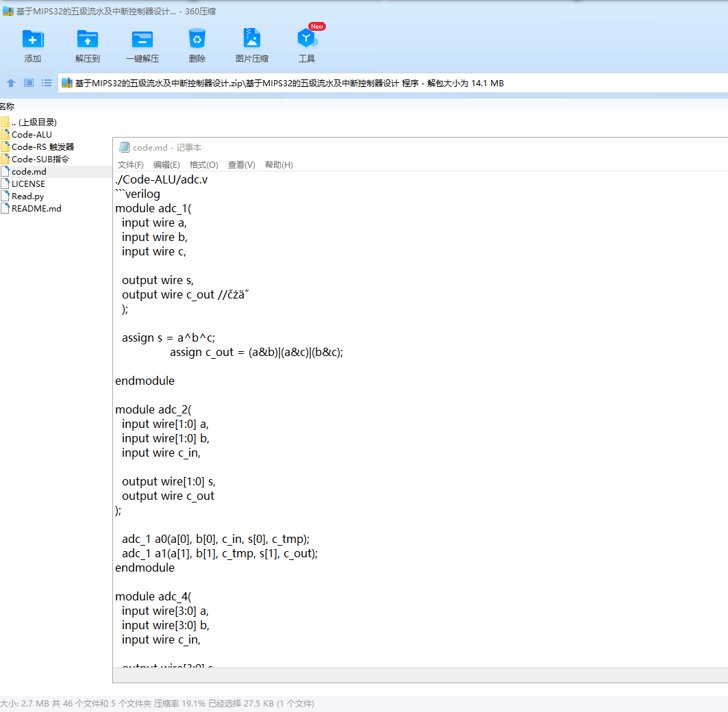Click the LICENSE file name
The width and height of the screenshot is (728, 712).
pyautogui.click(x=28, y=183)
